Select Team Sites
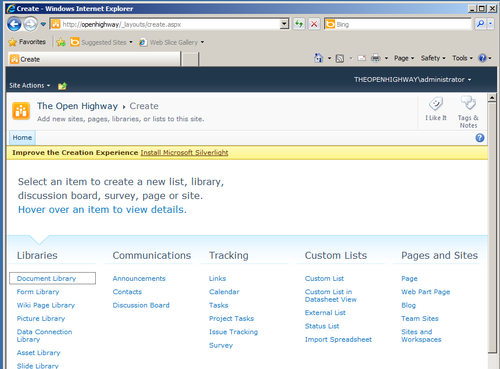Image resolution: width=500 pixels, height=369 pixels. click(420, 318)
